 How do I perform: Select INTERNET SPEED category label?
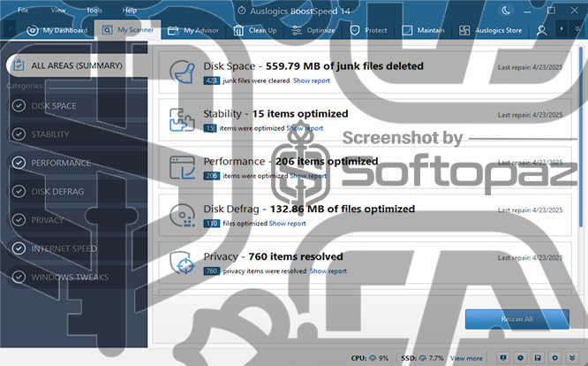pyautogui.click(x=64, y=248)
